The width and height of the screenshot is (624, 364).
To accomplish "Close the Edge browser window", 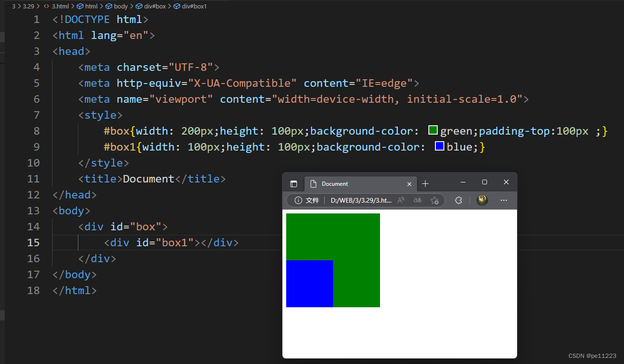I will tap(506, 182).
